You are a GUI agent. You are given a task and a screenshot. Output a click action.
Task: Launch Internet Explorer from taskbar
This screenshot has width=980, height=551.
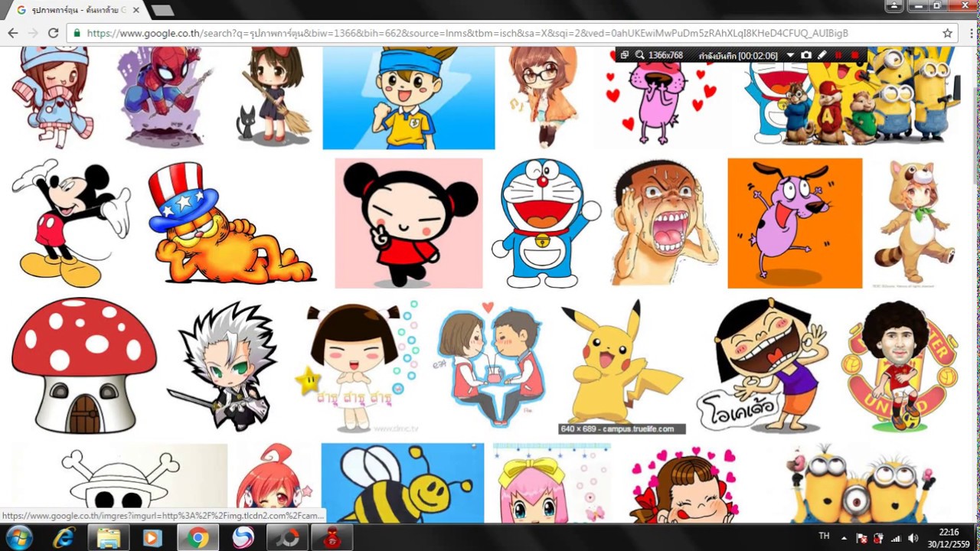[64, 538]
